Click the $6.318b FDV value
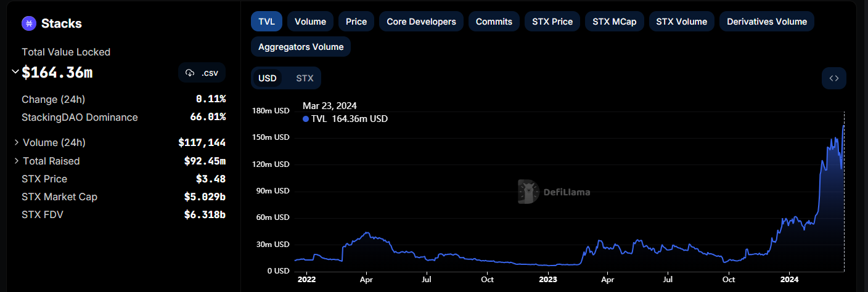Image resolution: width=868 pixels, height=292 pixels. pyautogui.click(x=205, y=214)
